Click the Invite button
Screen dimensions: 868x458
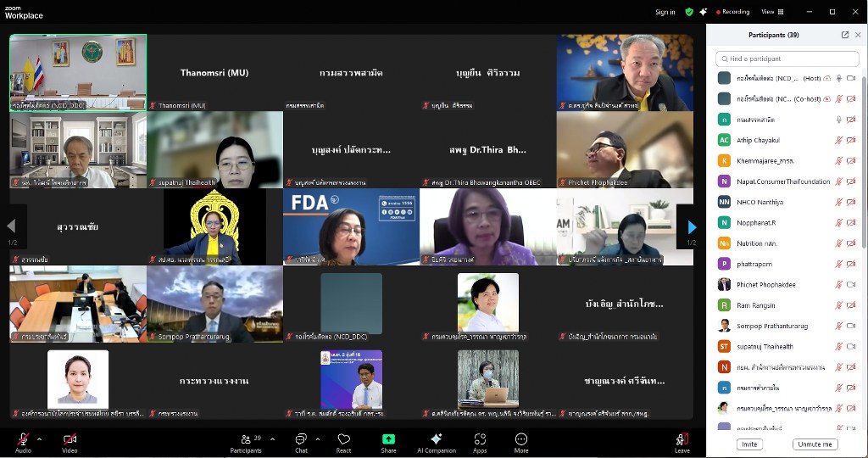[x=749, y=444]
